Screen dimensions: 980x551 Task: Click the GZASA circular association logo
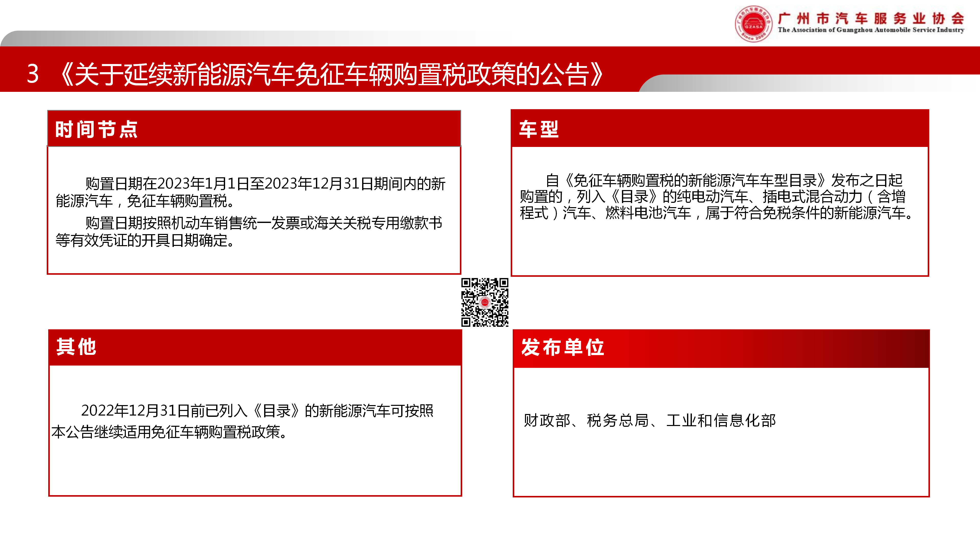(x=754, y=24)
